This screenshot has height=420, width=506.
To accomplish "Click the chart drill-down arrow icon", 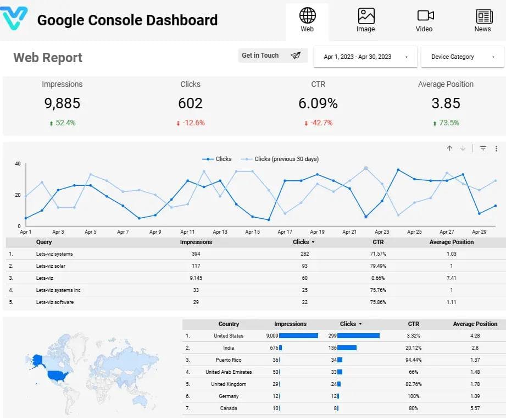I will [461, 148].
